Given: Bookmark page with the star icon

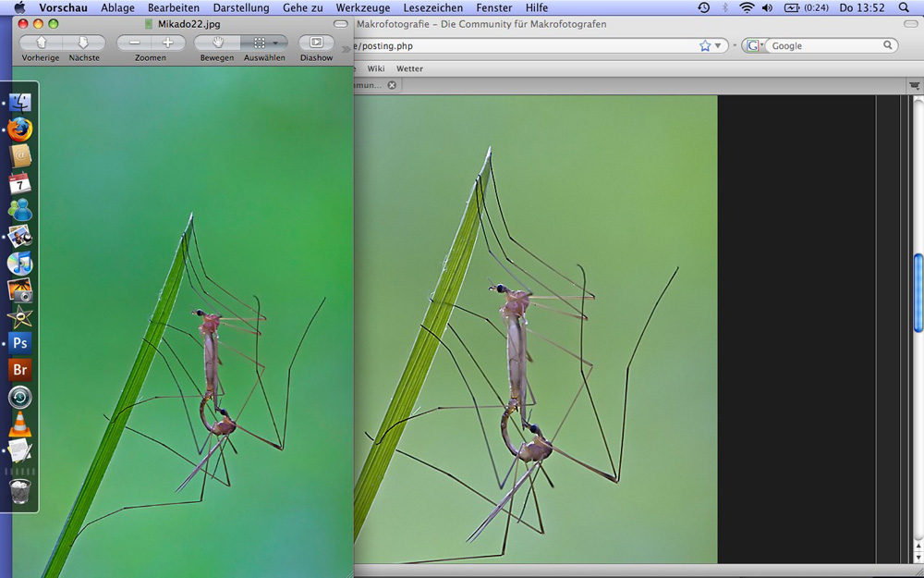Looking at the screenshot, I should [705, 45].
